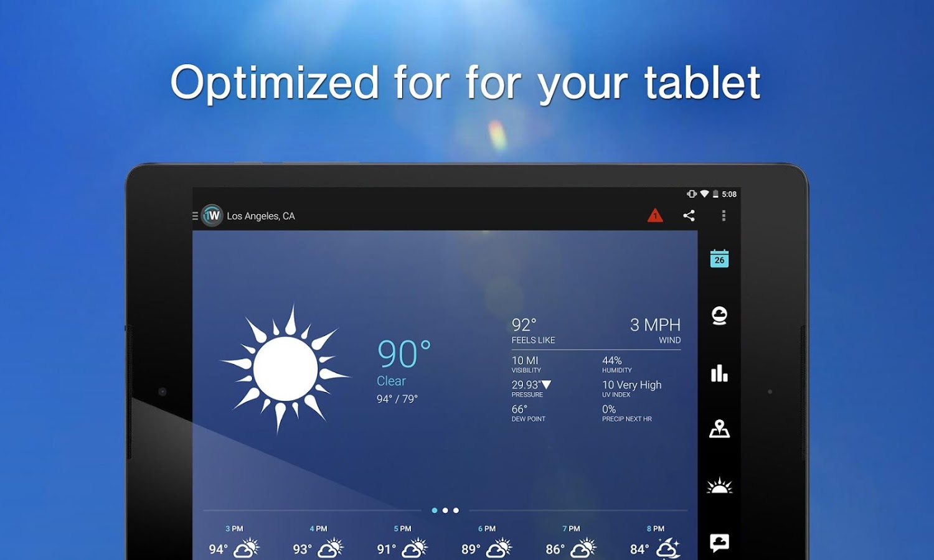Viewport: 934px width, 560px height.
Task: Open the three-dot overflow menu
Action: pyautogui.click(x=724, y=215)
